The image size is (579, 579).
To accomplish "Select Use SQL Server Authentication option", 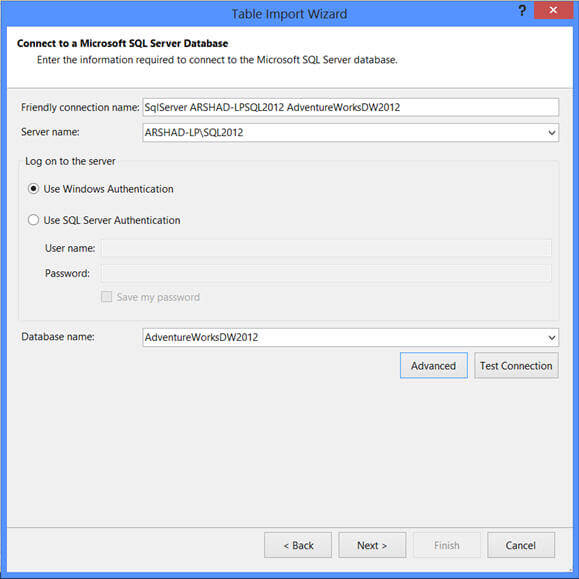I will click(x=33, y=220).
